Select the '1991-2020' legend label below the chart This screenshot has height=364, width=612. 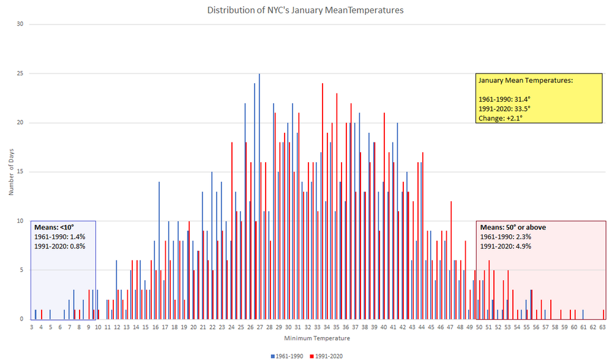(329, 356)
